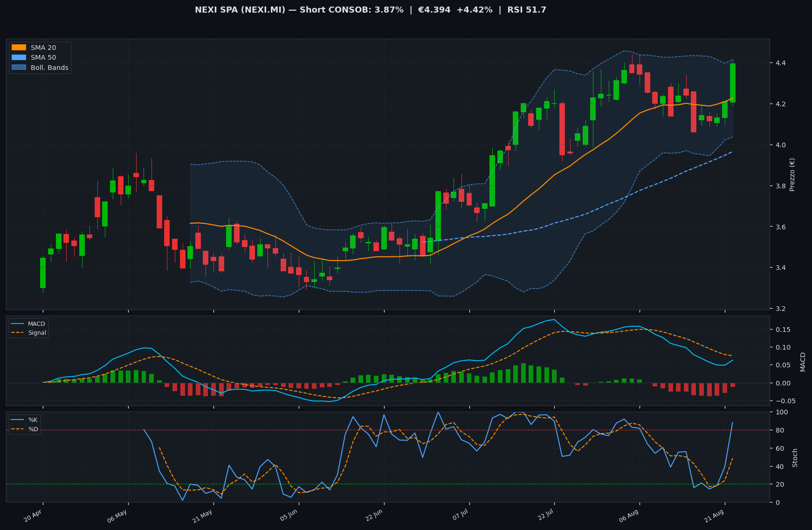The image size is (812, 530).
Task: Click the "21 May" date label
Action: coord(203,515)
